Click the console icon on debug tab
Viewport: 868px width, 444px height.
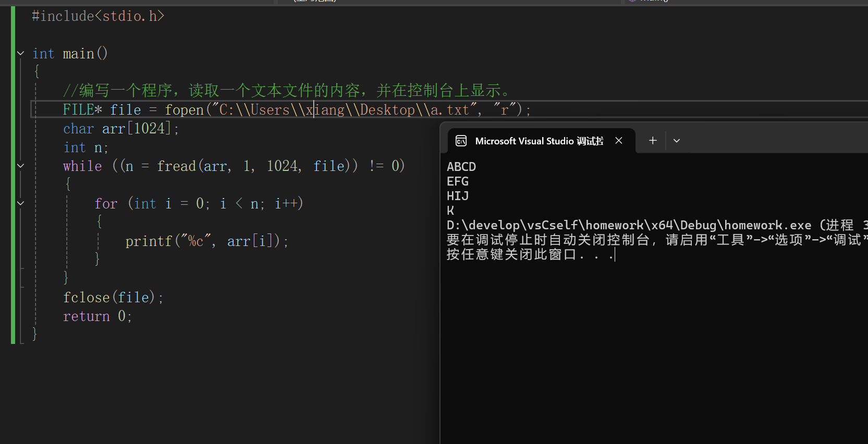[461, 141]
